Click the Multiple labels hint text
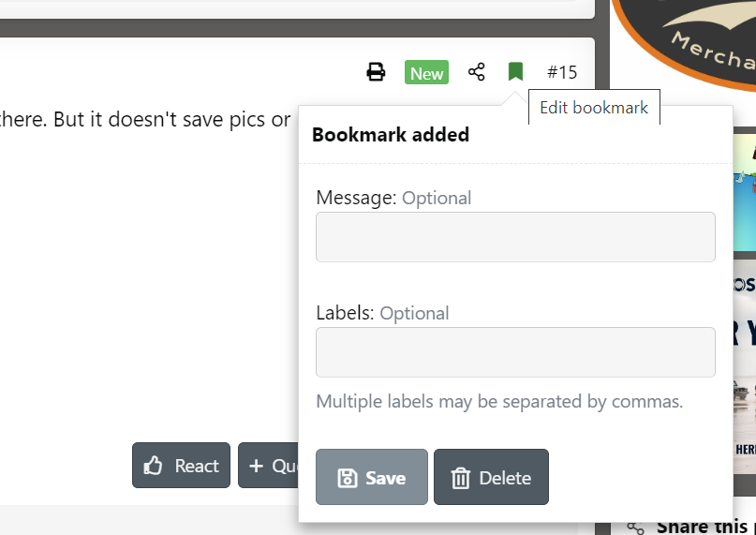756x535 pixels. coord(499,402)
